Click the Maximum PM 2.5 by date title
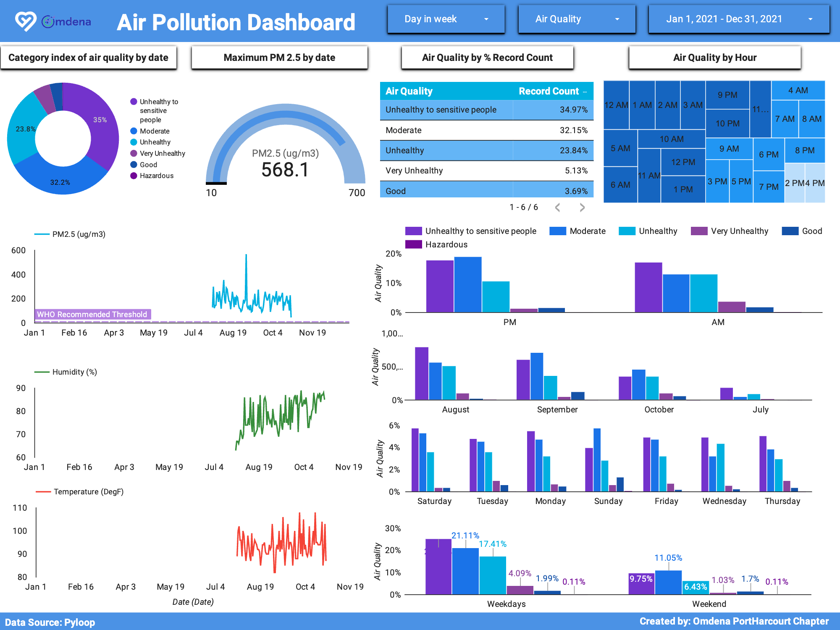 [279, 58]
